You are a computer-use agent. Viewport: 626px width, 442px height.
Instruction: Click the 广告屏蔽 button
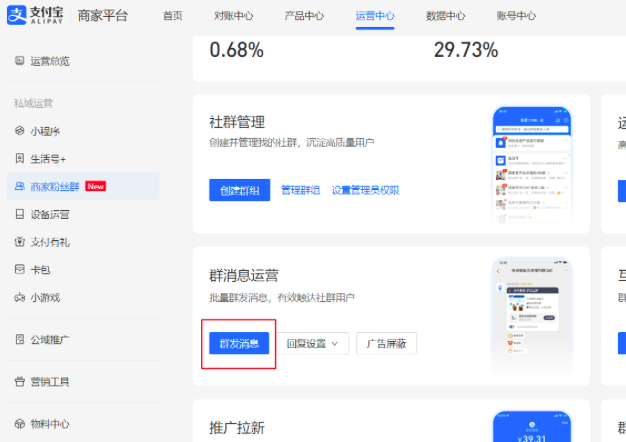point(386,343)
